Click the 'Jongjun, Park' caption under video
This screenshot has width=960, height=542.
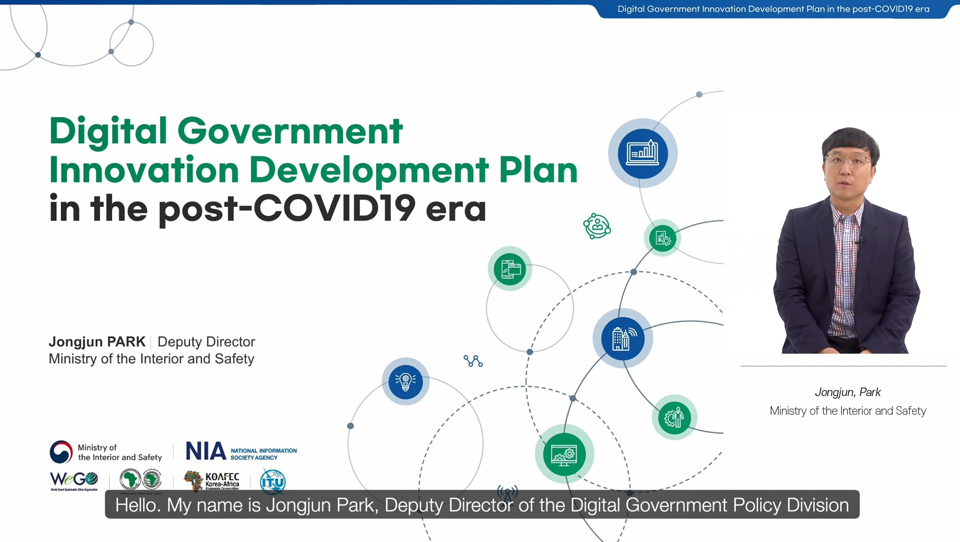847,392
